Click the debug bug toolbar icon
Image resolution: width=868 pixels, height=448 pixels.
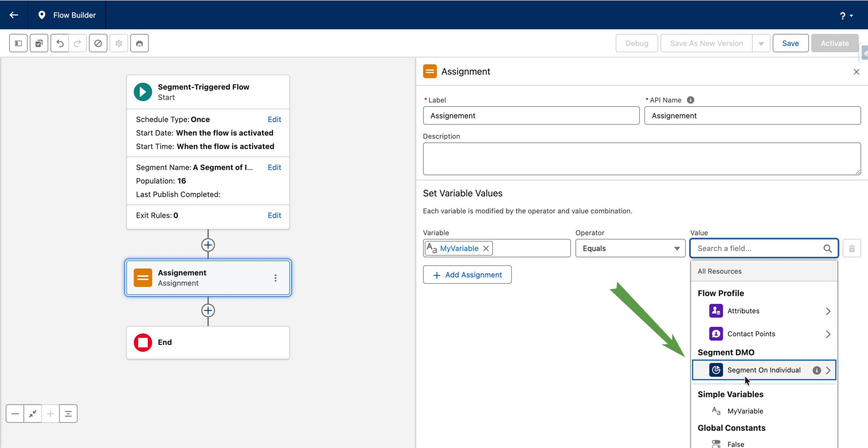click(139, 43)
